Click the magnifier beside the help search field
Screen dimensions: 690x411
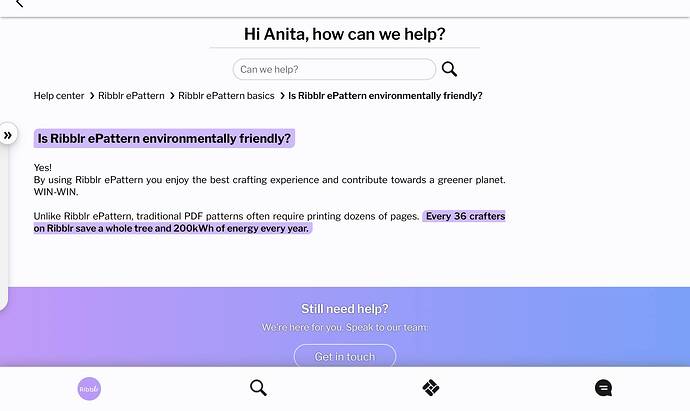click(x=450, y=69)
